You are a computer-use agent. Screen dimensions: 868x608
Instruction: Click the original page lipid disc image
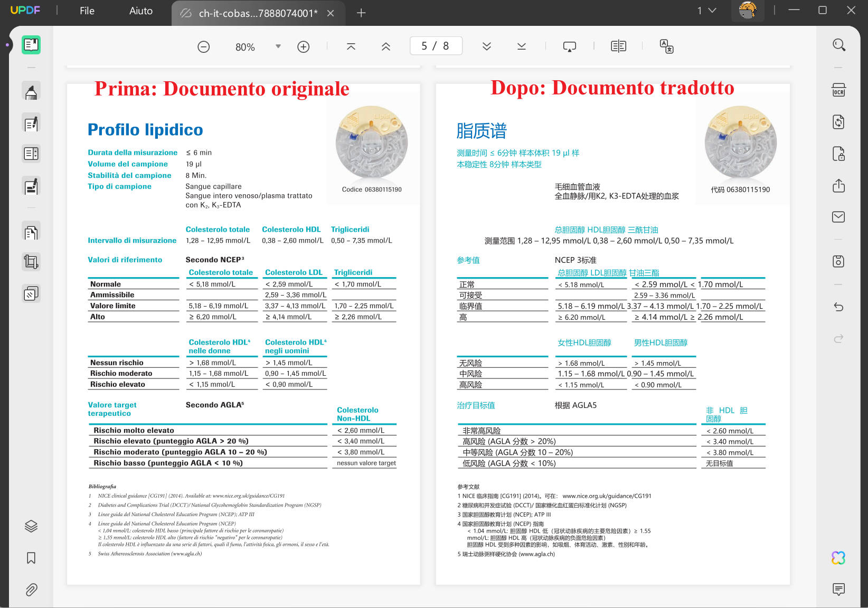[372, 142]
